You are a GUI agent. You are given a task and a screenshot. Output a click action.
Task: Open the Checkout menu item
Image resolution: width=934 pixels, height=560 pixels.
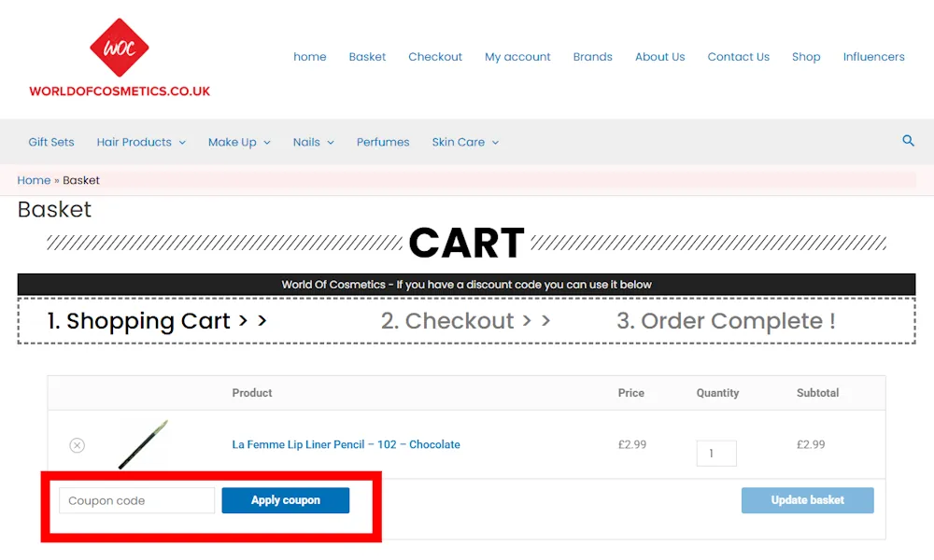coord(435,57)
